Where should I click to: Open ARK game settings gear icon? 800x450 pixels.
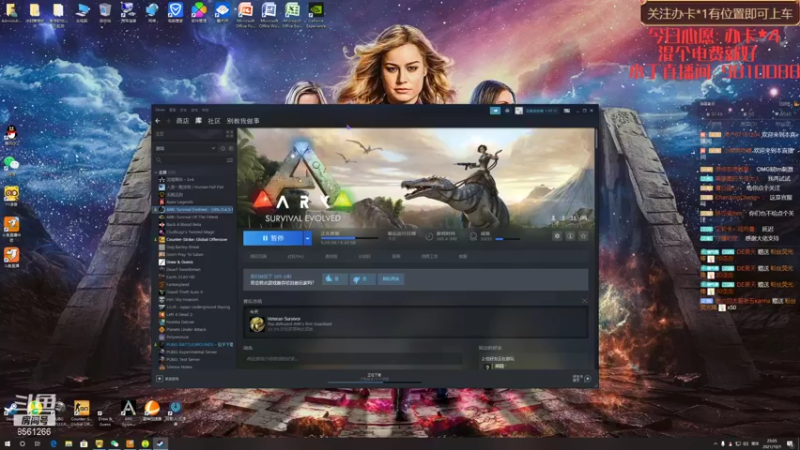557,236
